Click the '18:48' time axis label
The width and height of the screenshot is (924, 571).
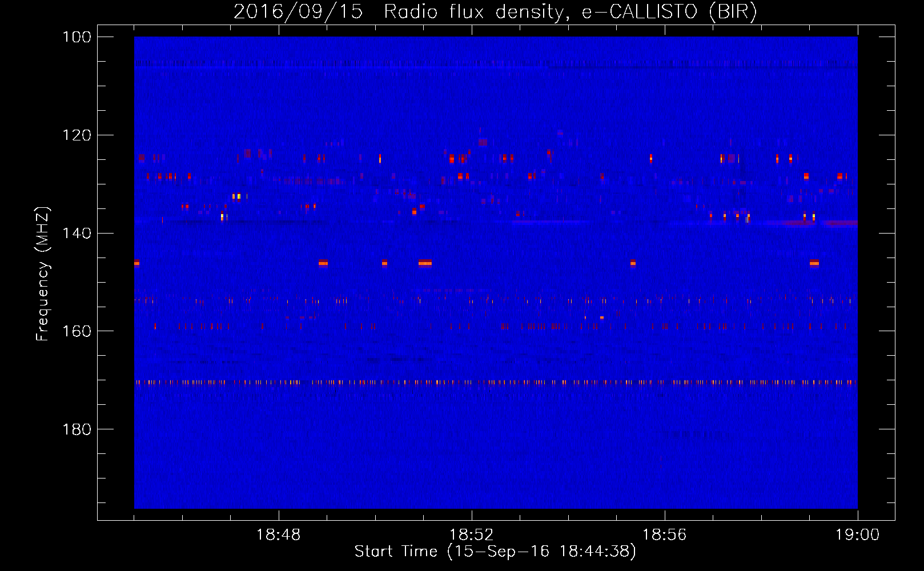(x=279, y=534)
